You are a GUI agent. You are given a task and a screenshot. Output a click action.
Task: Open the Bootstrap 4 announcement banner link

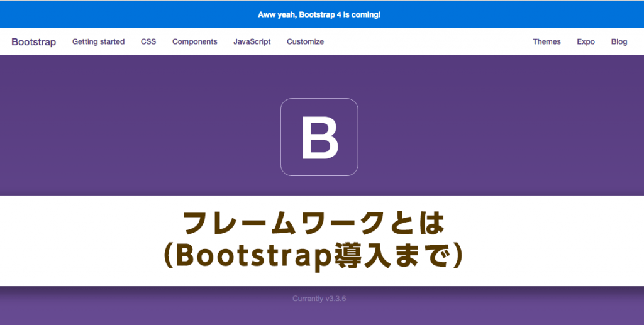point(319,15)
